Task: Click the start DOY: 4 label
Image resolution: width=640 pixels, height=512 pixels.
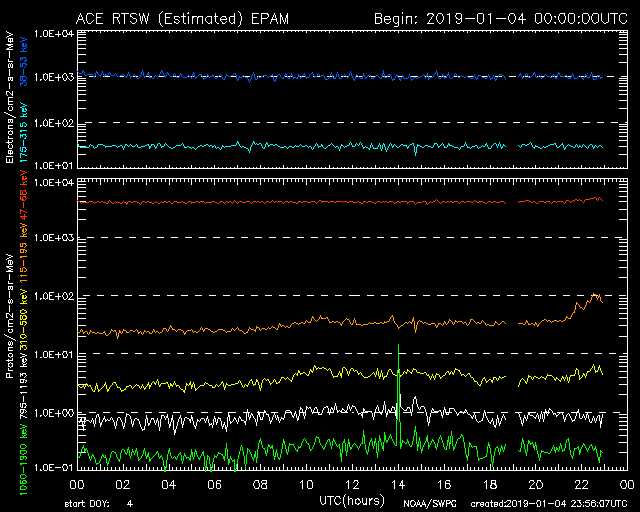Action: coord(98,504)
